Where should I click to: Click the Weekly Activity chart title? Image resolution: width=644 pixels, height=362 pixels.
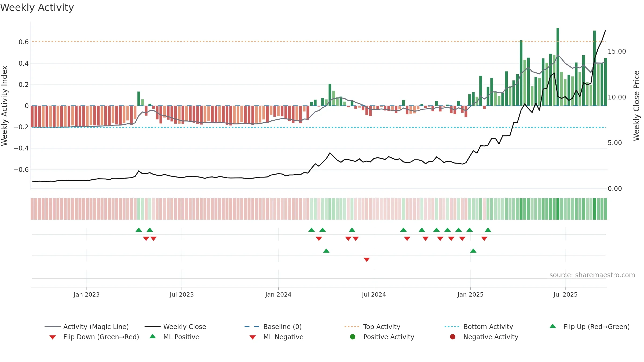37,8
